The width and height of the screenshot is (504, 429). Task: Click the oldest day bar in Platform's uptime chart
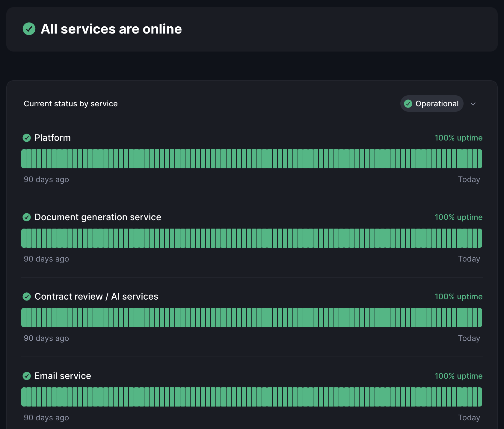tap(23, 159)
